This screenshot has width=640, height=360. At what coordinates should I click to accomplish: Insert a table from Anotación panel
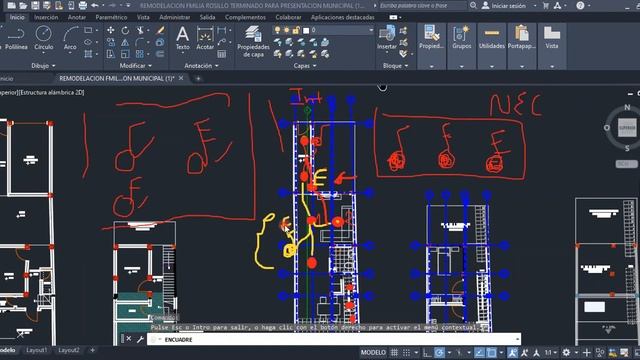[x=222, y=54]
